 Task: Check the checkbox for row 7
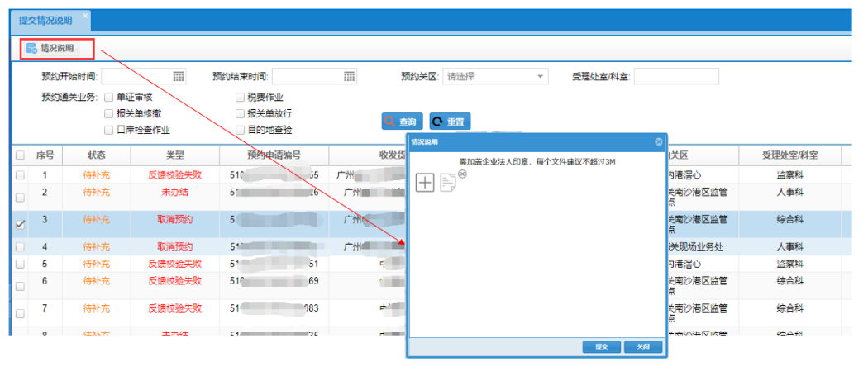point(20,313)
